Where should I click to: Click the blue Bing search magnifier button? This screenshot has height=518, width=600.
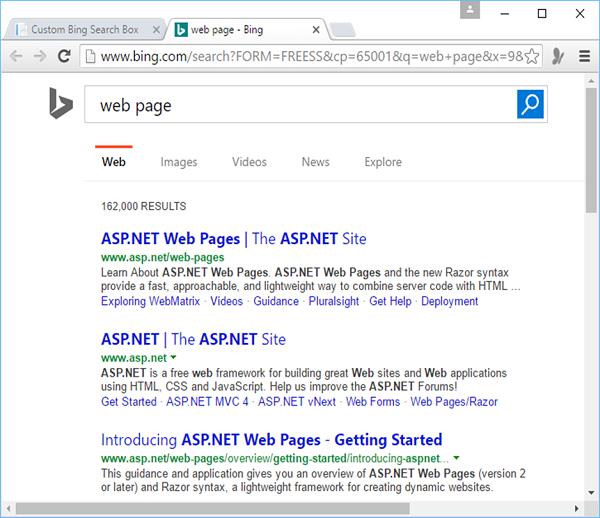pos(530,104)
